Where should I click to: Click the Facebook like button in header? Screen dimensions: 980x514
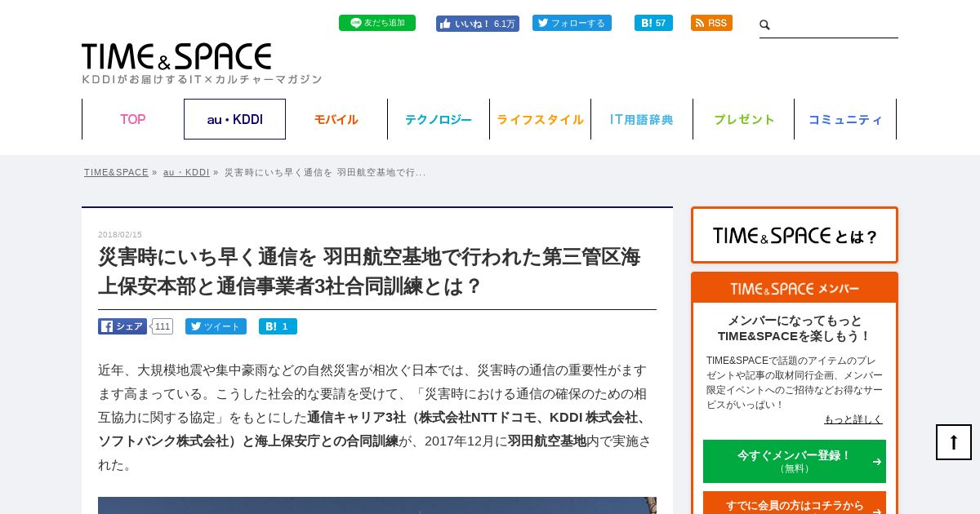[x=478, y=24]
